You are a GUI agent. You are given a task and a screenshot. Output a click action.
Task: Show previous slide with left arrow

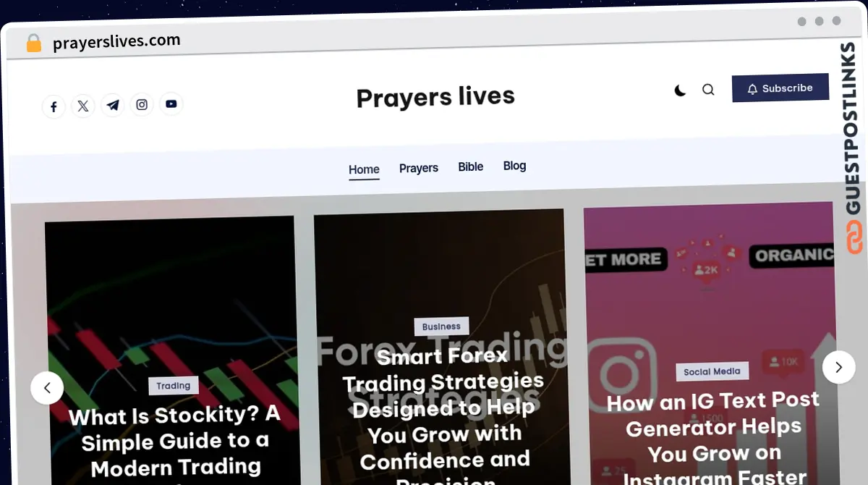pos(47,388)
